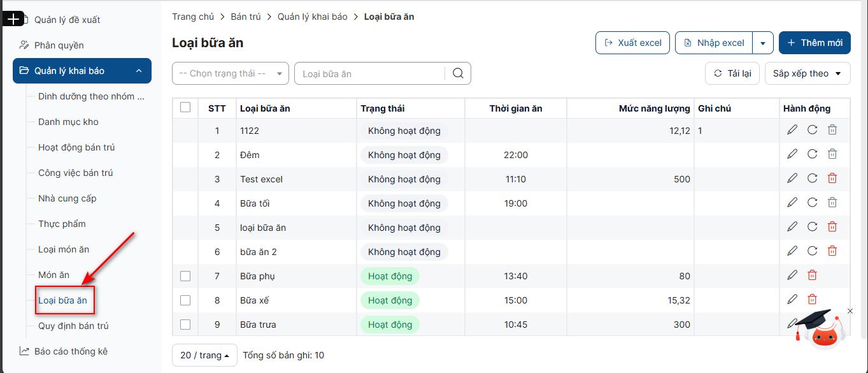The height and width of the screenshot is (373, 868).
Task: Go to Quy định bán trú in sidebar
Action: (x=73, y=326)
